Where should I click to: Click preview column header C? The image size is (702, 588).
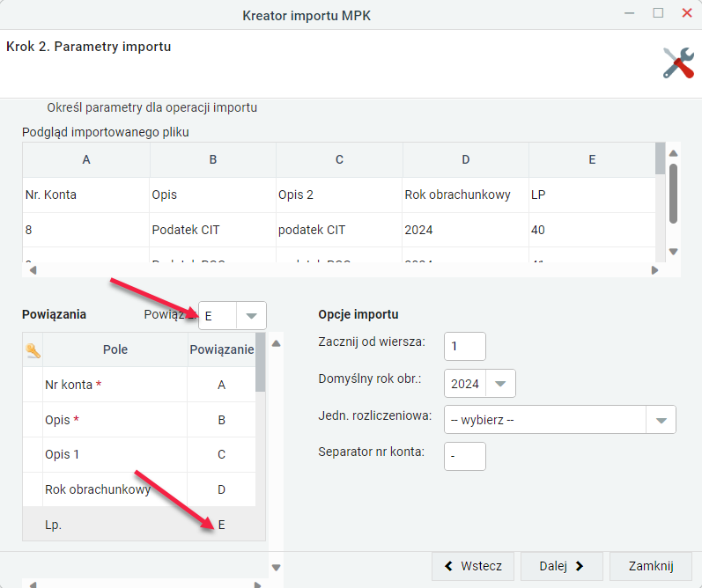(339, 159)
